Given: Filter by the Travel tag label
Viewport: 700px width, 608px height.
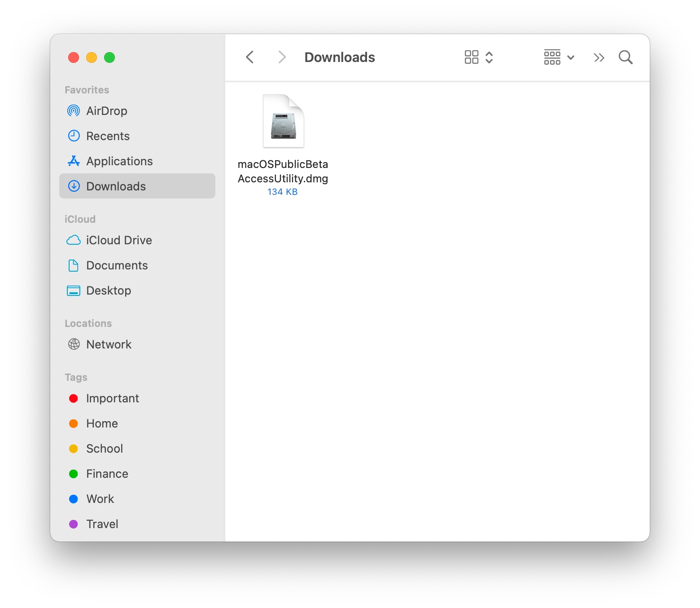Looking at the screenshot, I should click(102, 524).
